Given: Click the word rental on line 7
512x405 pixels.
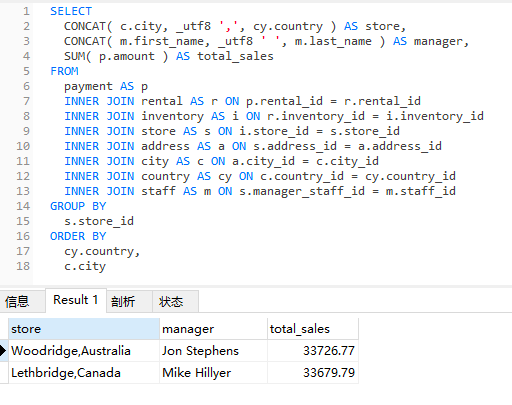Looking at the screenshot, I should tap(162, 101).
